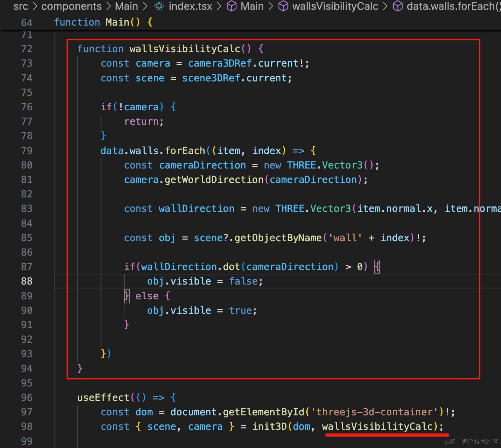Click the 'components' breadcrumb segment
The height and width of the screenshot is (448, 501).
point(71,6)
